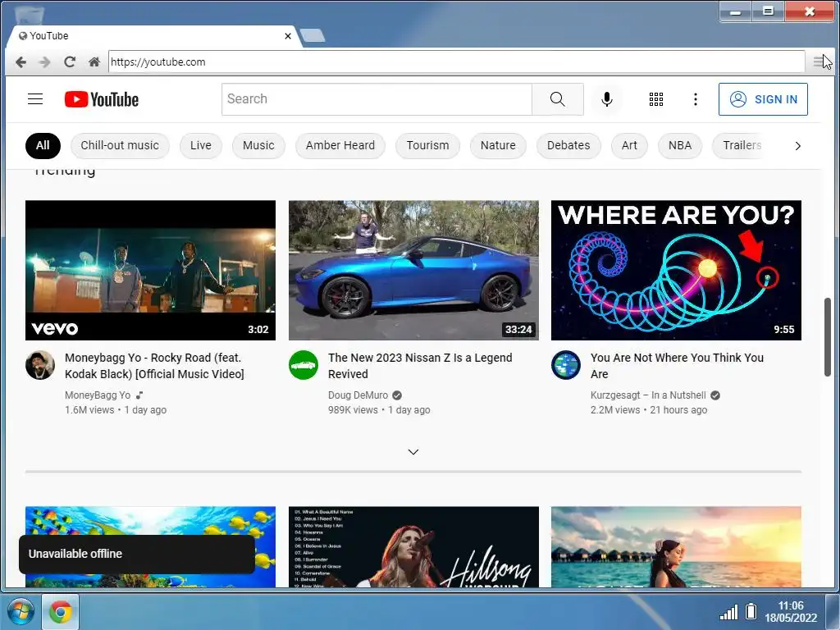Click the SIGN IN button
This screenshot has width=840, height=630.
763,99
